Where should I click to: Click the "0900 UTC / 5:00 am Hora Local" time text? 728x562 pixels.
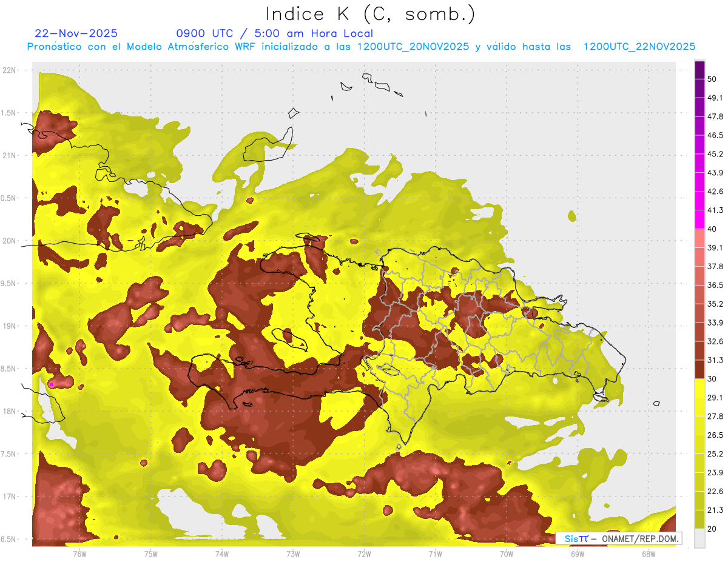click(x=274, y=33)
